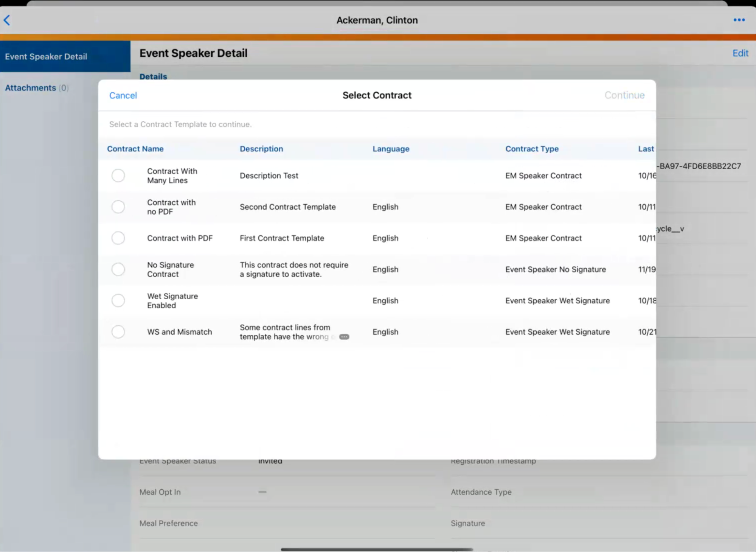The height and width of the screenshot is (552, 756).
Task: Sort by Description column header
Action: pos(261,149)
